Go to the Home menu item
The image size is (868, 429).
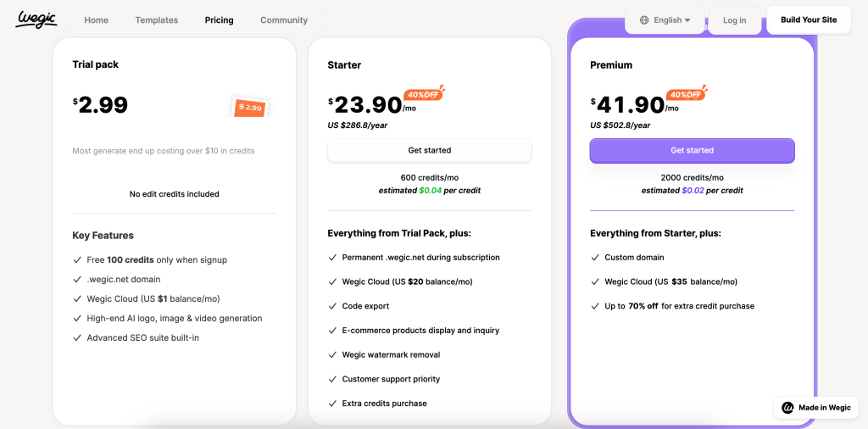(97, 20)
